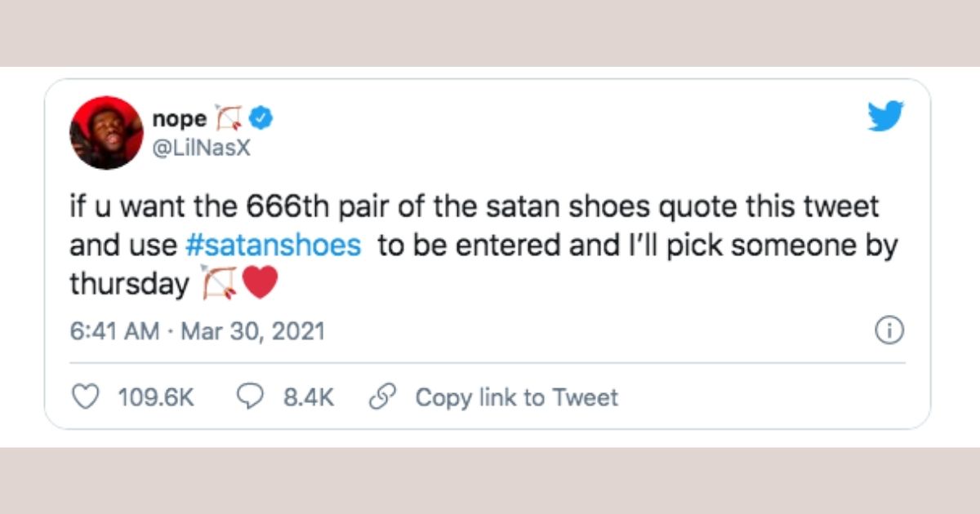Like the tweet with heart outline icon
The height and width of the screenshot is (514, 980).
(x=84, y=397)
